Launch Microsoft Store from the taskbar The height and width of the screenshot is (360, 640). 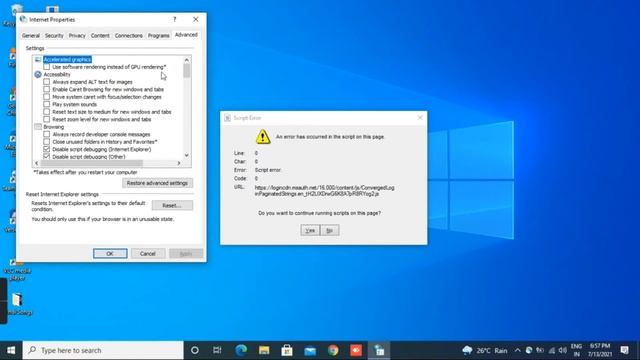click(287, 350)
